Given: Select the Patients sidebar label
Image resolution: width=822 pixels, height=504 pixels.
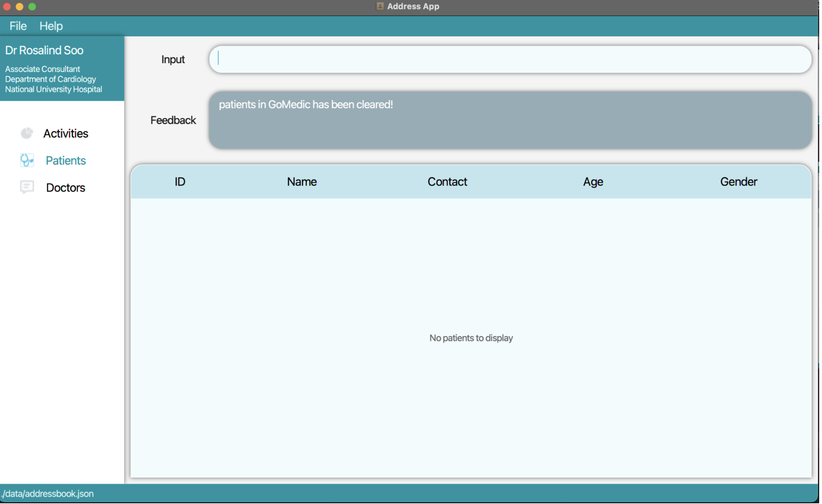Looking at the screenshot, I should click(66, 161).
